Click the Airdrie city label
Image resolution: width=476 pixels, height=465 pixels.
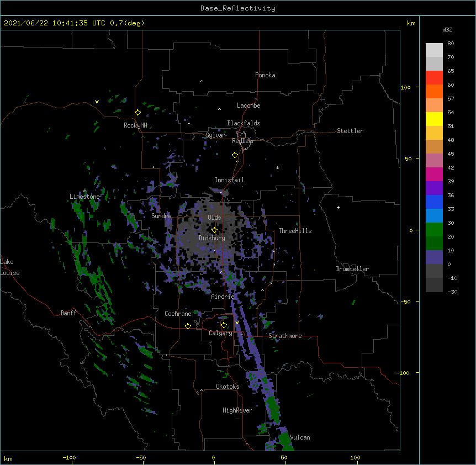click(x=223, y=297)
